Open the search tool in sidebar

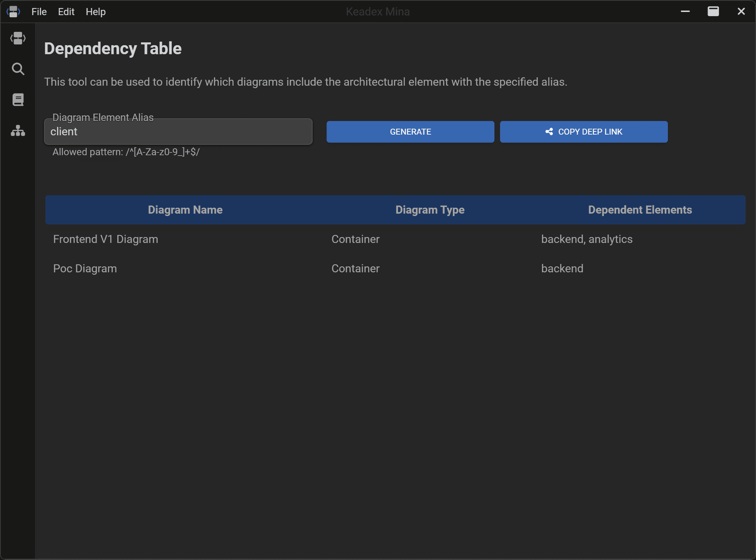pos(18,69)
